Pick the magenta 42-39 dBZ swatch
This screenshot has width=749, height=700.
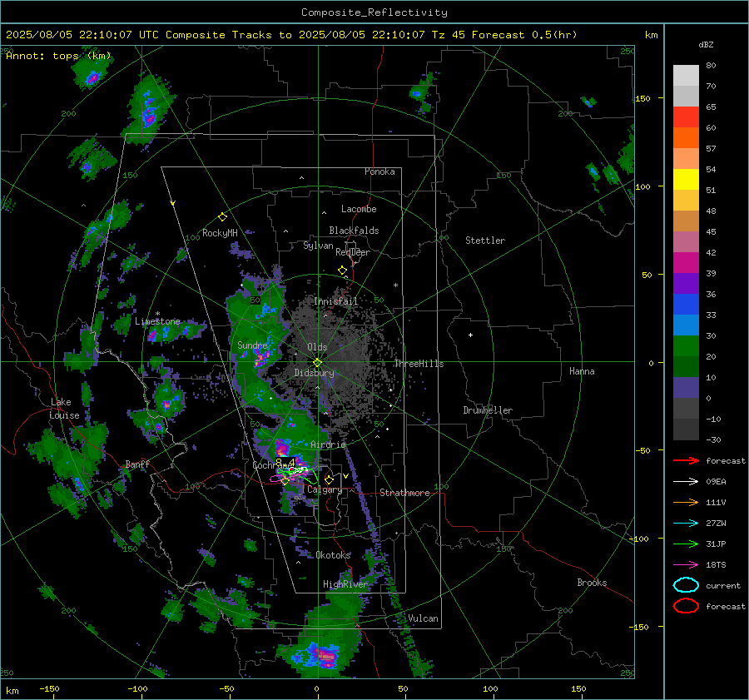click(x=686, y=263)
